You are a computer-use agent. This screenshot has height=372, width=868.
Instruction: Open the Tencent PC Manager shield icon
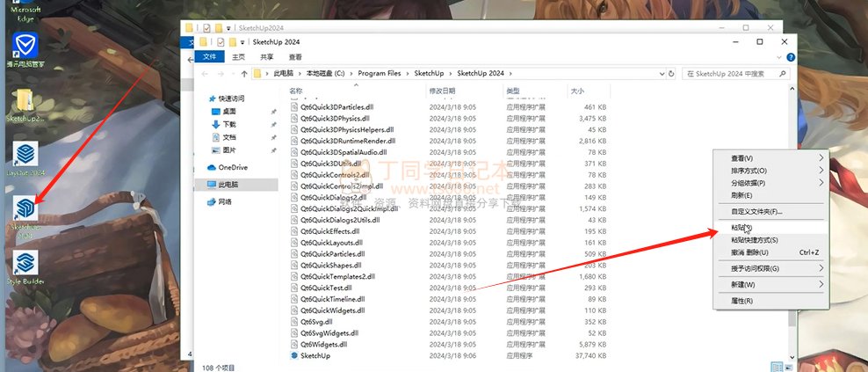25,46
